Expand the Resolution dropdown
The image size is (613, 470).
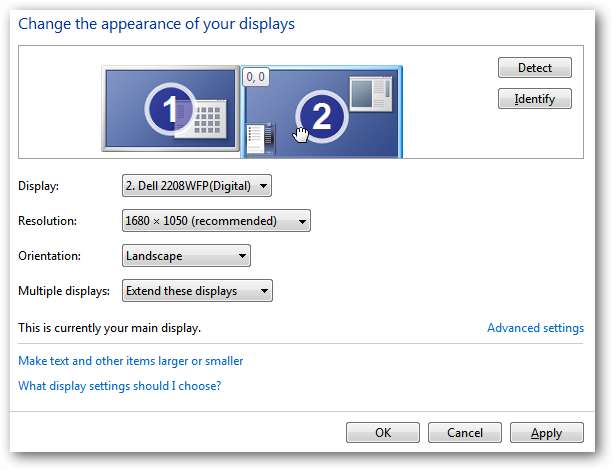coord(216,221)
